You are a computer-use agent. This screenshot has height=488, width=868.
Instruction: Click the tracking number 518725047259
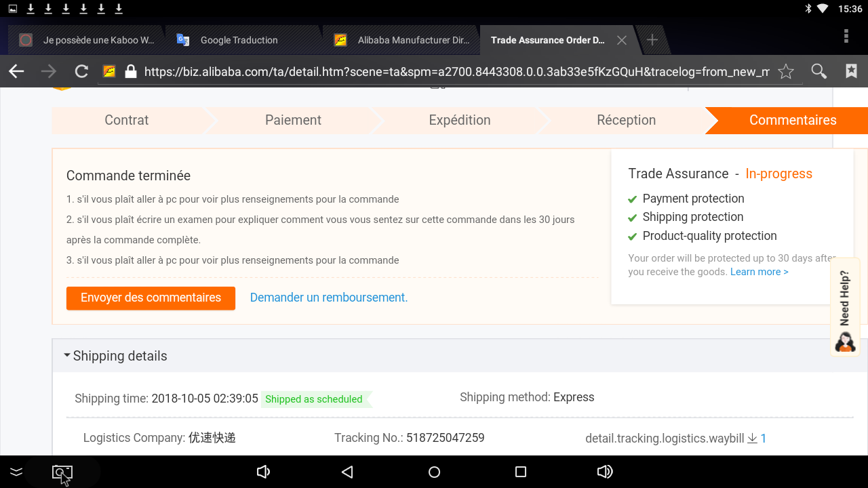(445, 438)
